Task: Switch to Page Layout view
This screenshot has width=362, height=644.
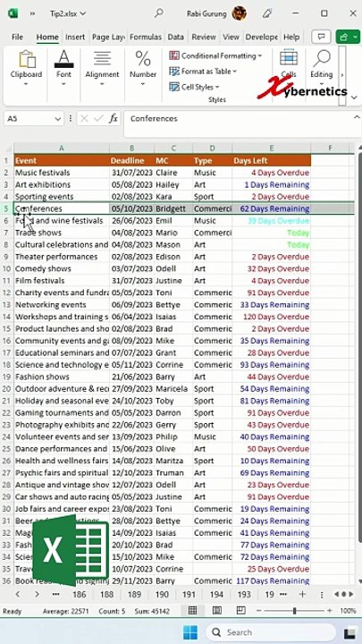Action: [x=216, y=611]
